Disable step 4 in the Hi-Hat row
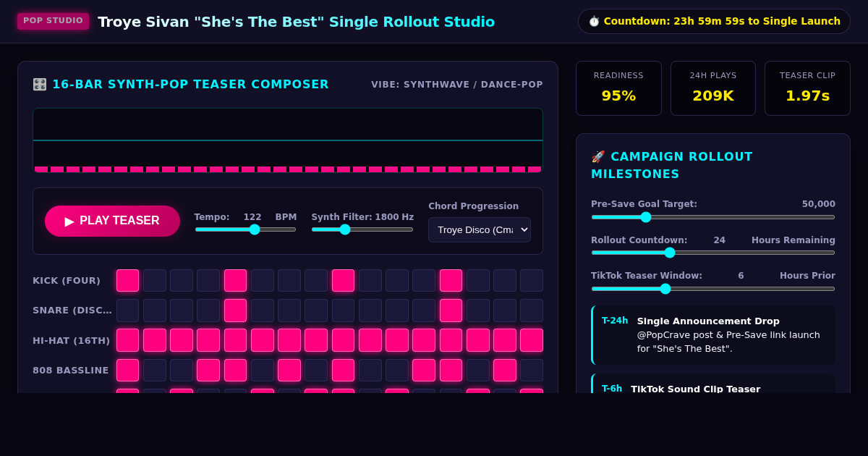This screenshot has width=868, height=456. pyautogui.click(x=208, y=340)
